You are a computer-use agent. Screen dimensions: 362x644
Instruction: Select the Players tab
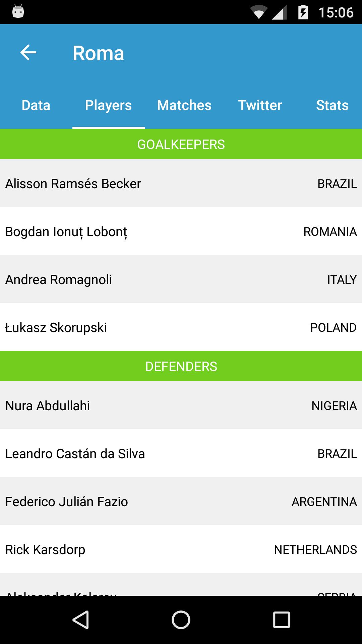pos(108,105)
